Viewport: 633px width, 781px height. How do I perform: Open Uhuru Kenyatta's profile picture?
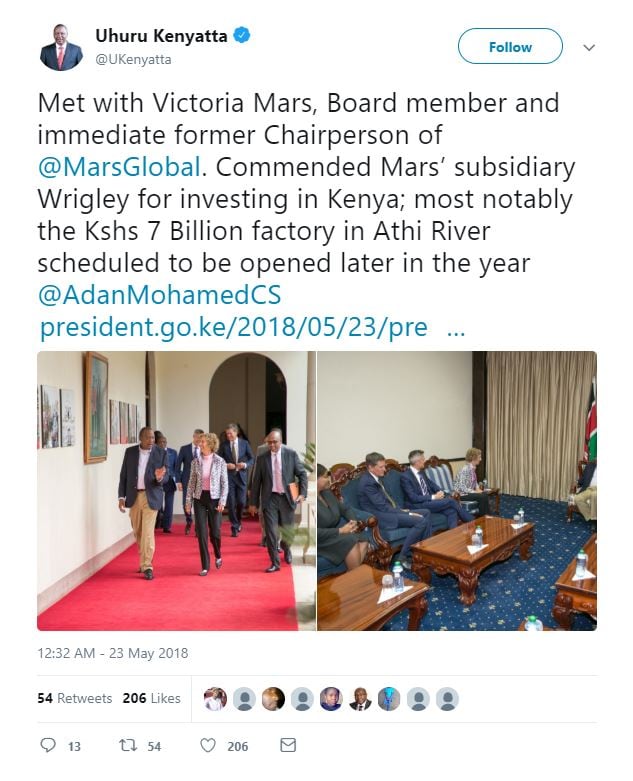[x=61, y=47]
